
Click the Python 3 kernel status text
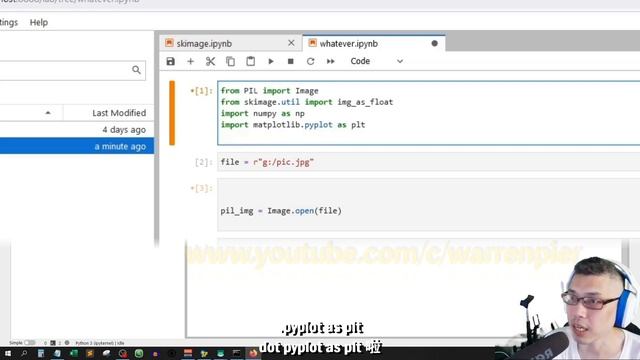(x=100, y=343)
